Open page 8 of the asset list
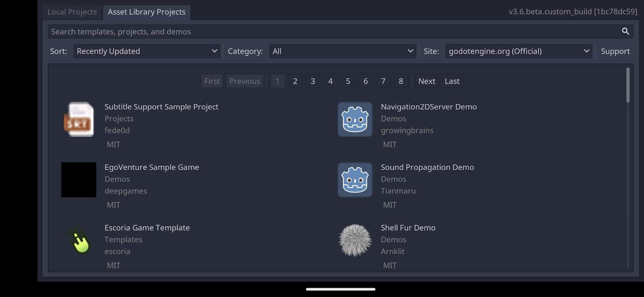The height and width of the screenshot is (297, 644). [401, 81]
